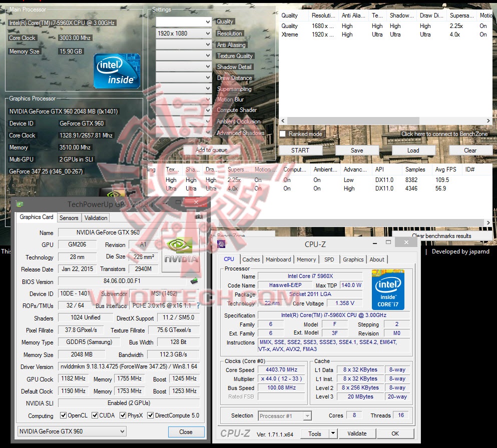
Task: Select the Quality 1680x preset row
Action: (385, 26)
